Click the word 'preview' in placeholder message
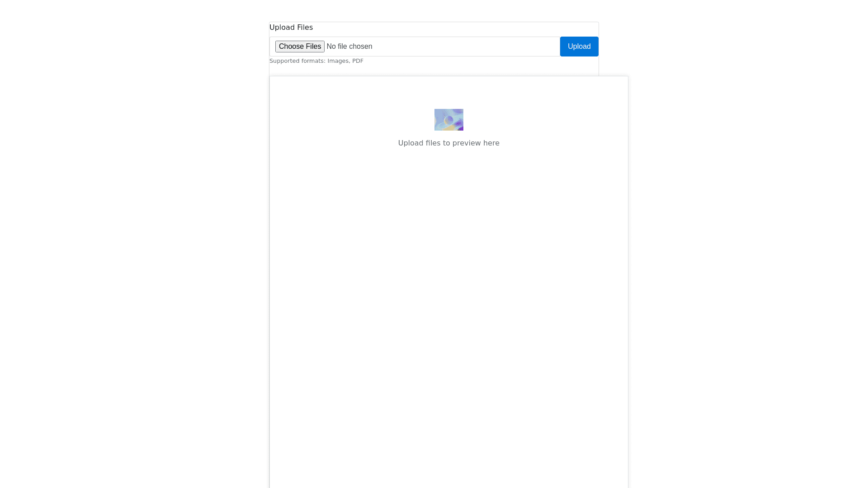 (x=466, y=143)
